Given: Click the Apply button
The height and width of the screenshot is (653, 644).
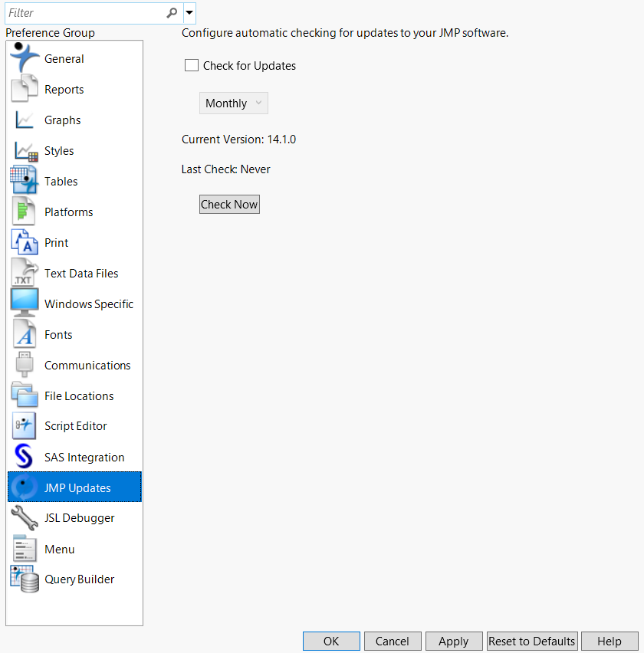Looking at the screenshot, I should tap(454, 641).
